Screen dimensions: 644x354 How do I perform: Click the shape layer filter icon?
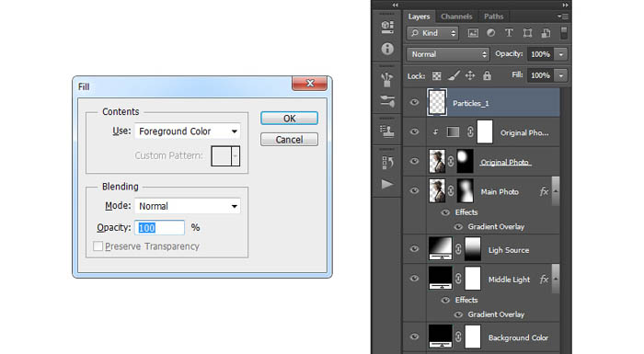tap(527, 33)
